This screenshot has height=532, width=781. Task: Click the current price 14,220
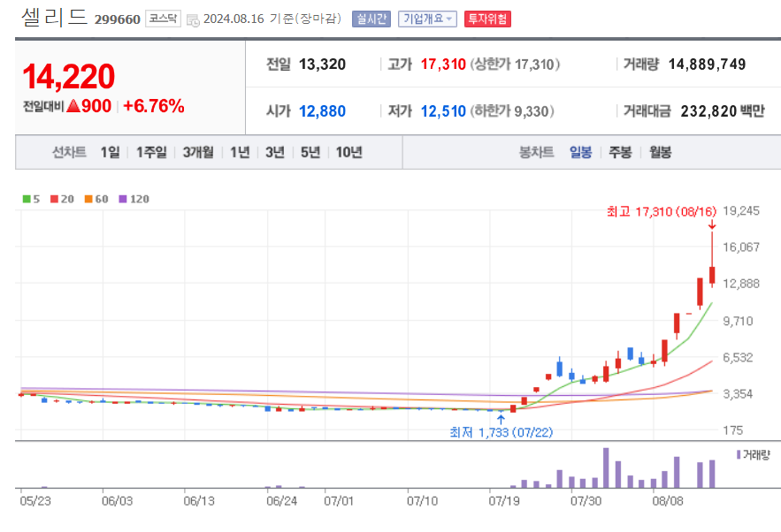pos(69,76)
